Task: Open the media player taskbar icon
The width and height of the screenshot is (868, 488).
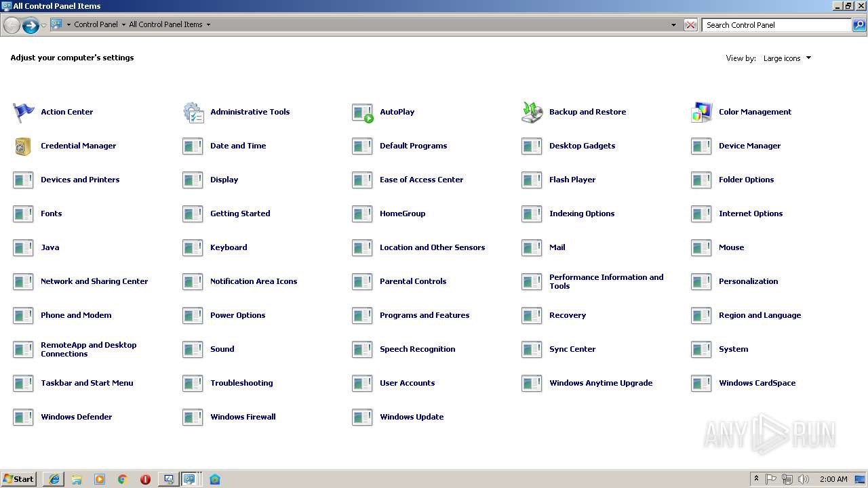Action: (x=100, y=479)
